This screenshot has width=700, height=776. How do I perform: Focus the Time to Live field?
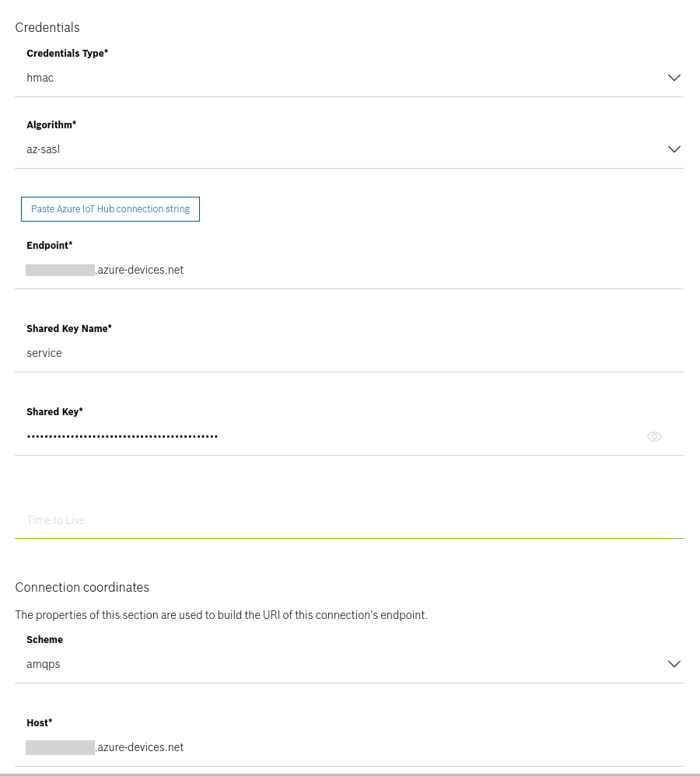(x=349, y=520)
